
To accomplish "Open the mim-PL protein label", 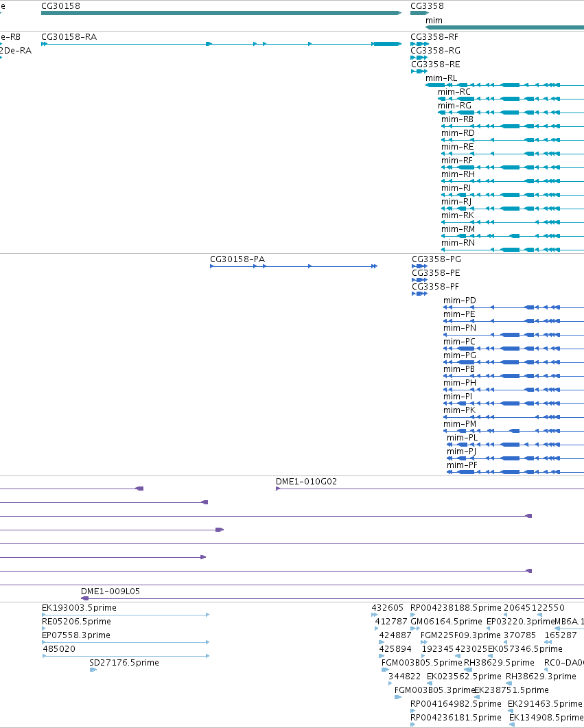I will 462,437.
